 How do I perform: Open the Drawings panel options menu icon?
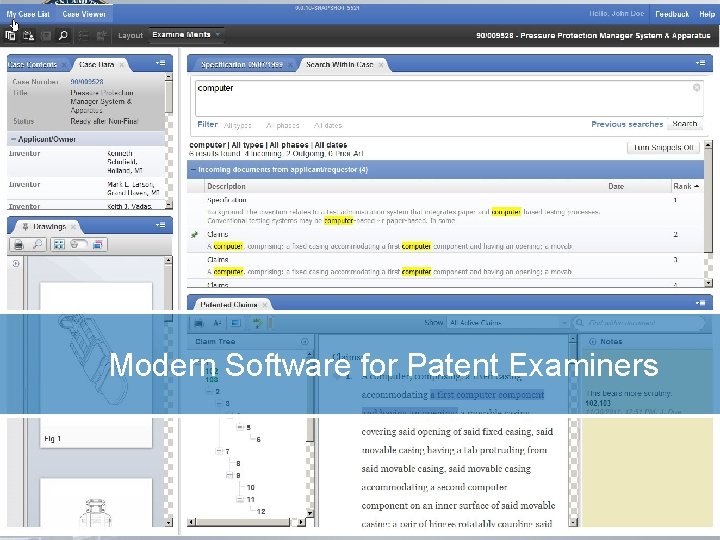pos(160,225)
